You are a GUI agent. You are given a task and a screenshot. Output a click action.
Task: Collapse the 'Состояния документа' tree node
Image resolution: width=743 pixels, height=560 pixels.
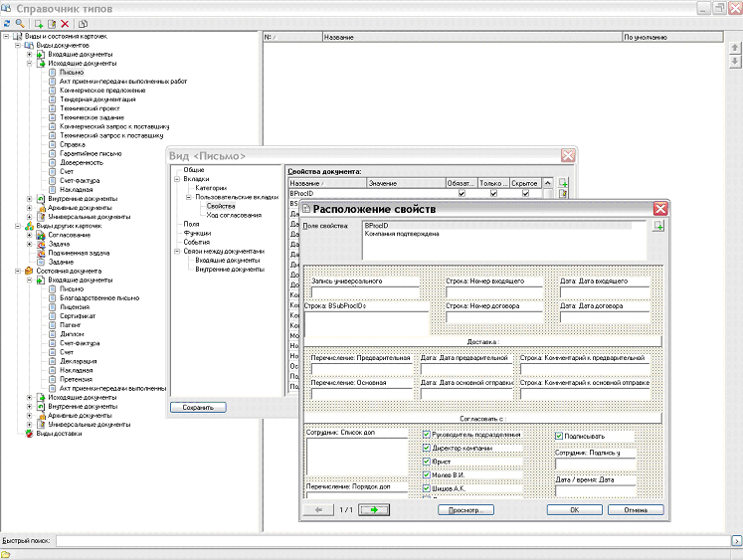point(18,271)
